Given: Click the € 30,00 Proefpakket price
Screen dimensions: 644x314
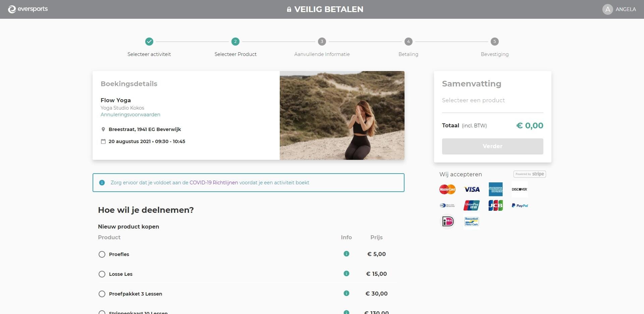Looking at the screenshot, I should click(377, 294).
